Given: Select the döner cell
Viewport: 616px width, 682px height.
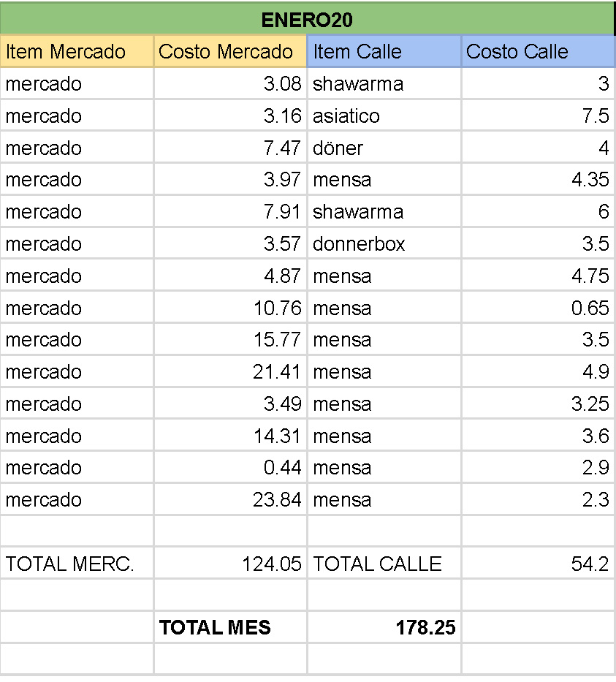Looking at the screenshot, I should point(384,148).
